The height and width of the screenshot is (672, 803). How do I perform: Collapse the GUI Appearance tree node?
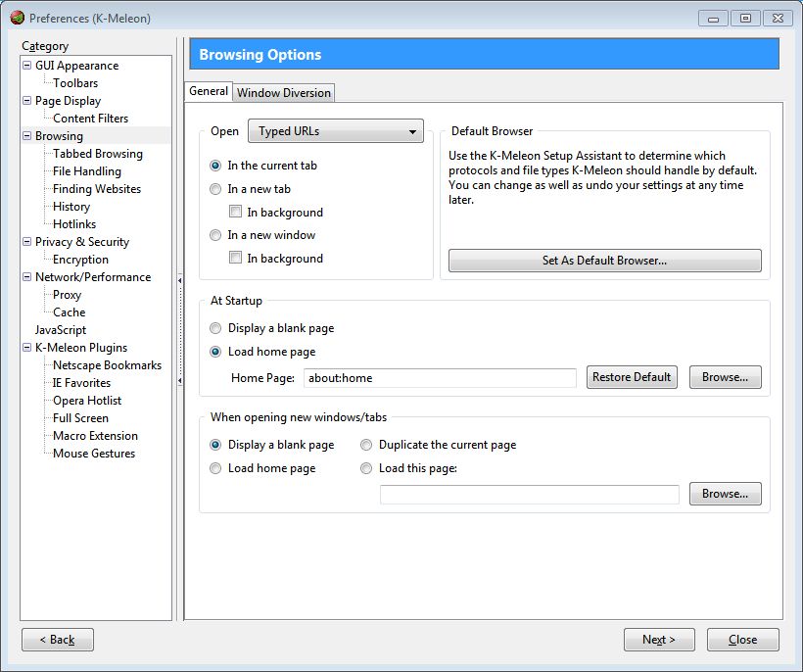27,65
